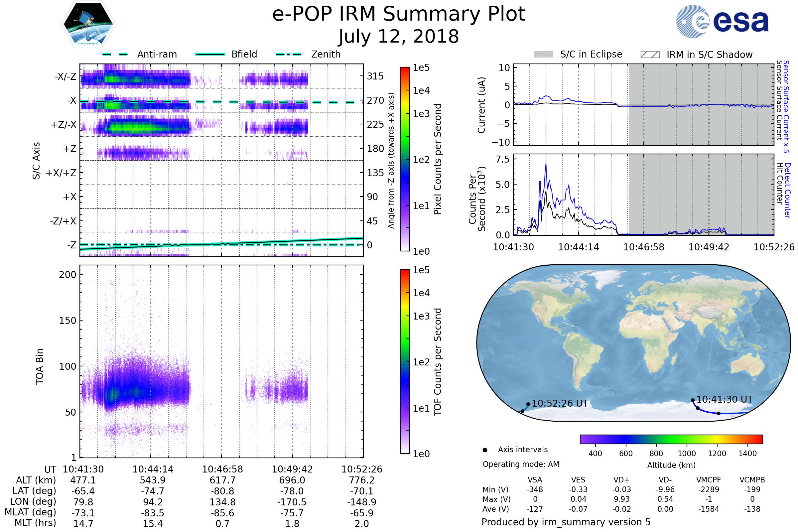Click the Bfield solid line legend marker
798x532 pixels.
(x=210, y=54)
